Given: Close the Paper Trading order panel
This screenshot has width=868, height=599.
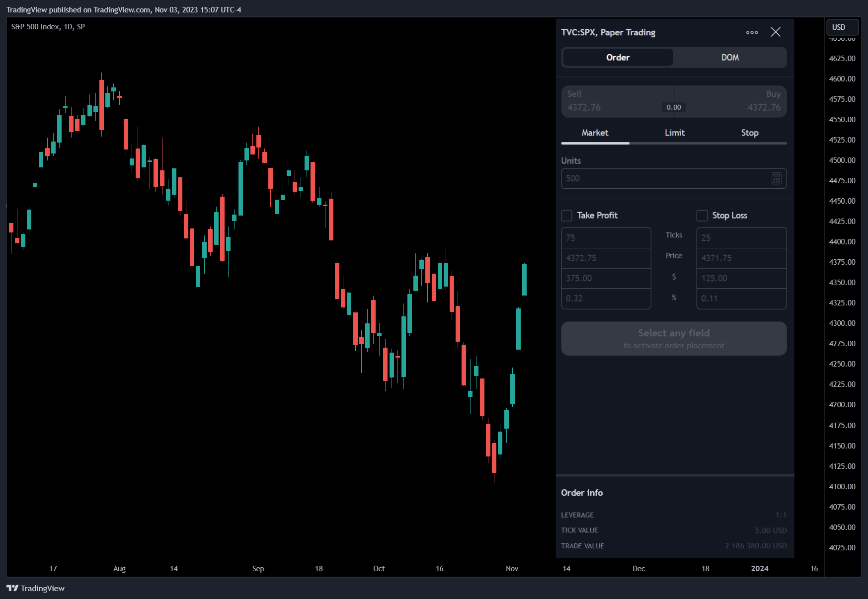Looking at the screenshot, I should (776, 32).
